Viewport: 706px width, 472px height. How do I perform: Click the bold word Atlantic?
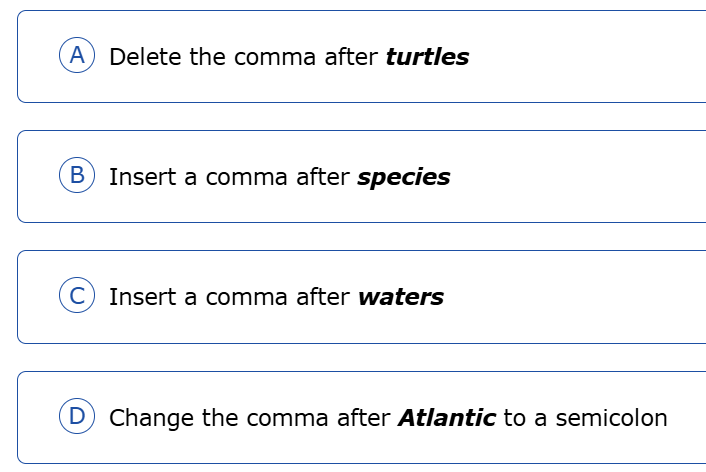tap(447, 417)
